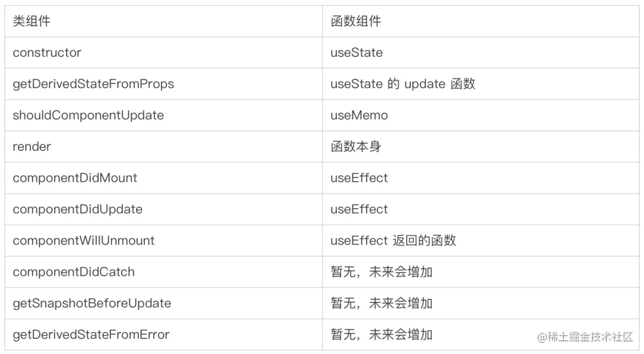Select the constructor cell
Image resolution: width=644 pixels, height=354 pixels.
tap(47, 52)
